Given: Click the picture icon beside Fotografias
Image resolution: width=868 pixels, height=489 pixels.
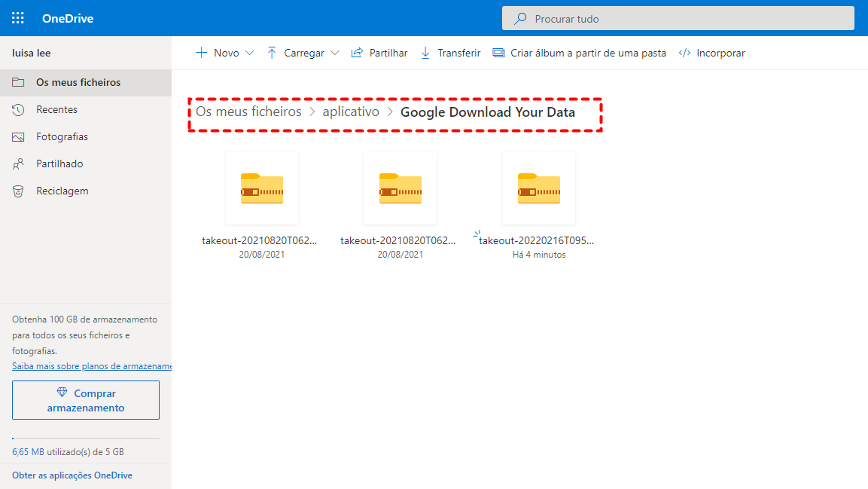Looking at the screenshot, I should coord(18,137).
